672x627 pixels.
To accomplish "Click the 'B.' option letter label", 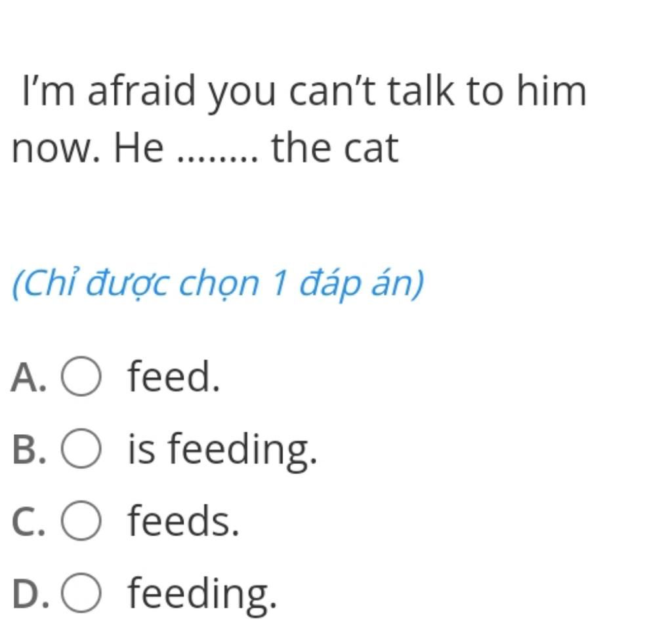I will [x=29, y=449].
